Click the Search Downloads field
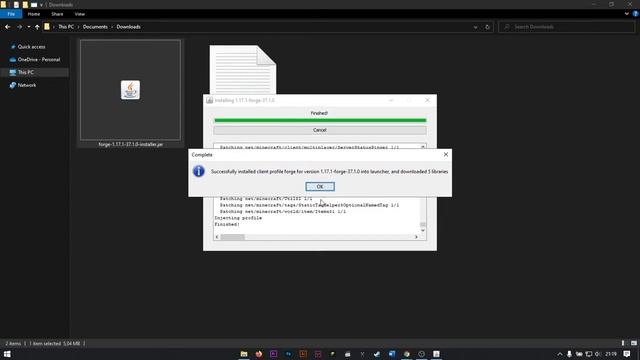640x360 pixels. (x=567, y=27)
